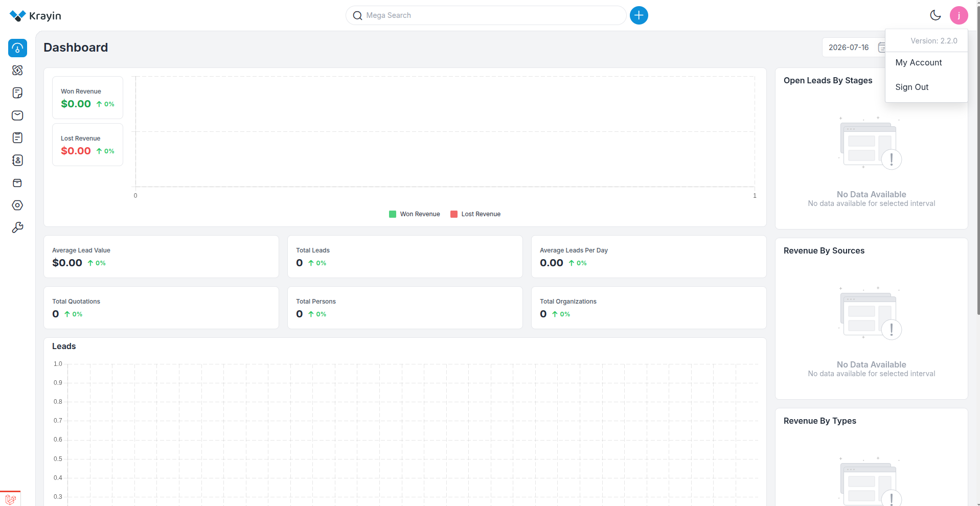Click the Total Organizations card
Screen dimensions: 980x506
[x=649, y=308]
